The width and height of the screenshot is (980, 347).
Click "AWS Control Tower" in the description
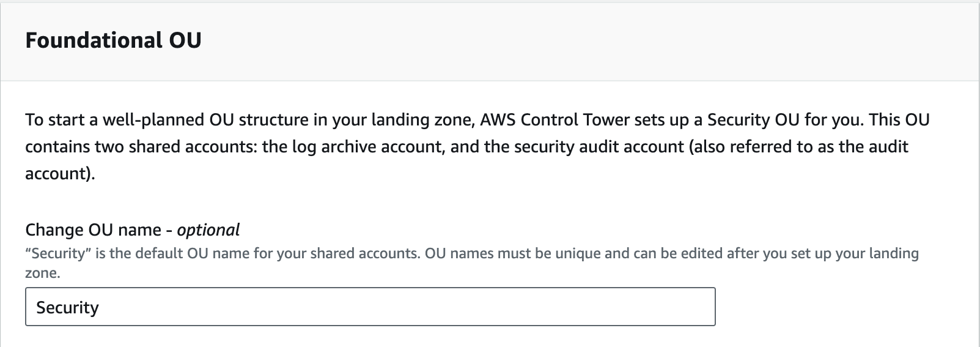[x=554, y=119]
